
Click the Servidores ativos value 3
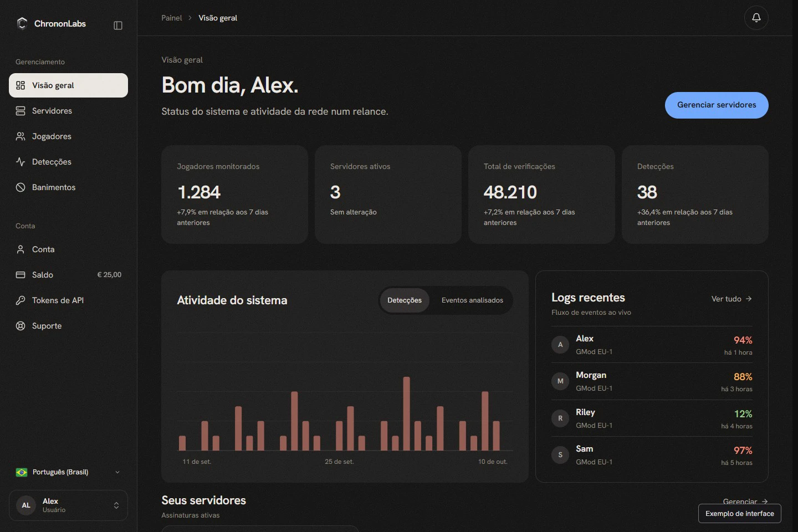click(x=335, y=192)
